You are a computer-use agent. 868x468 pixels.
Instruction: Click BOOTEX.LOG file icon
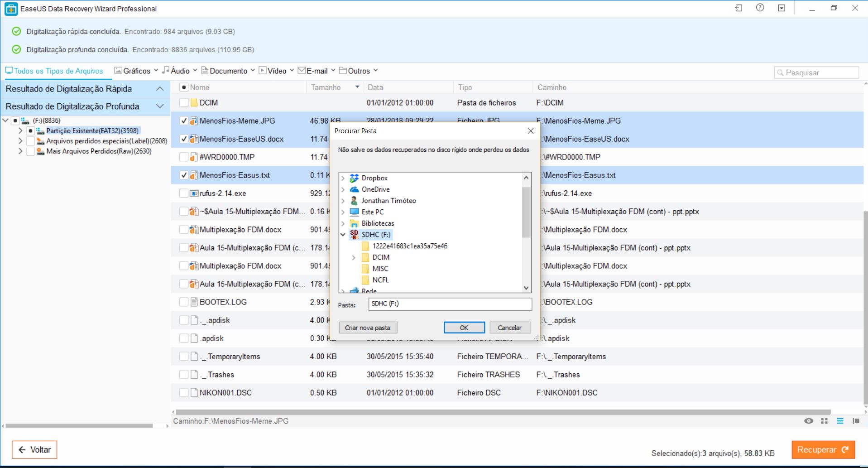point(194,302)
